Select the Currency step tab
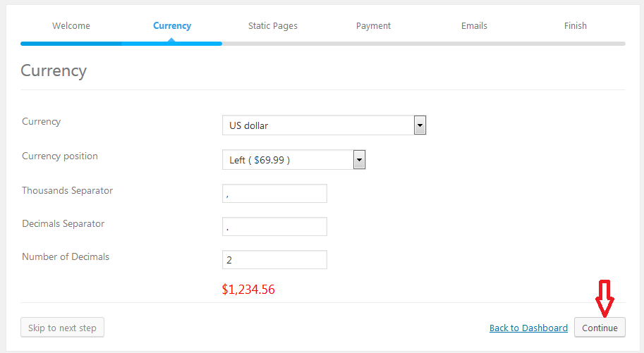 [x=172, y=26]
